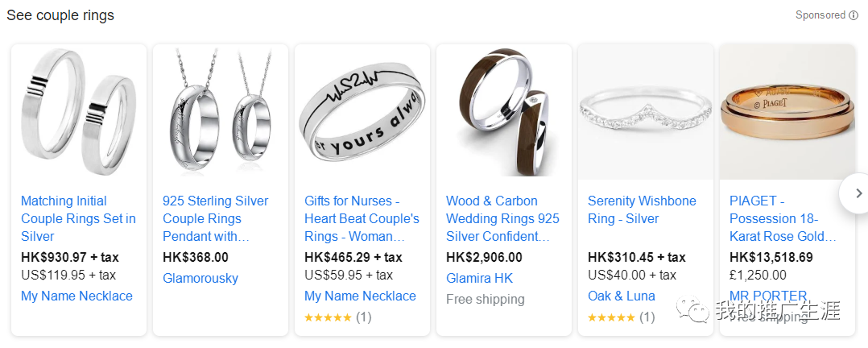
Task: Click PIAGET Possession 18-Karat Rose Gold title
Action: pyautogui.click(x=783, y=218)
